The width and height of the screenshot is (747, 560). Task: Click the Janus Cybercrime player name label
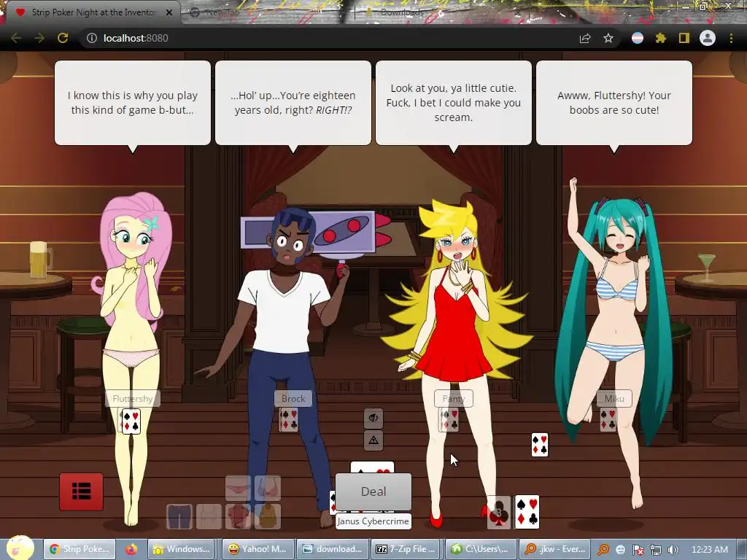373,521
